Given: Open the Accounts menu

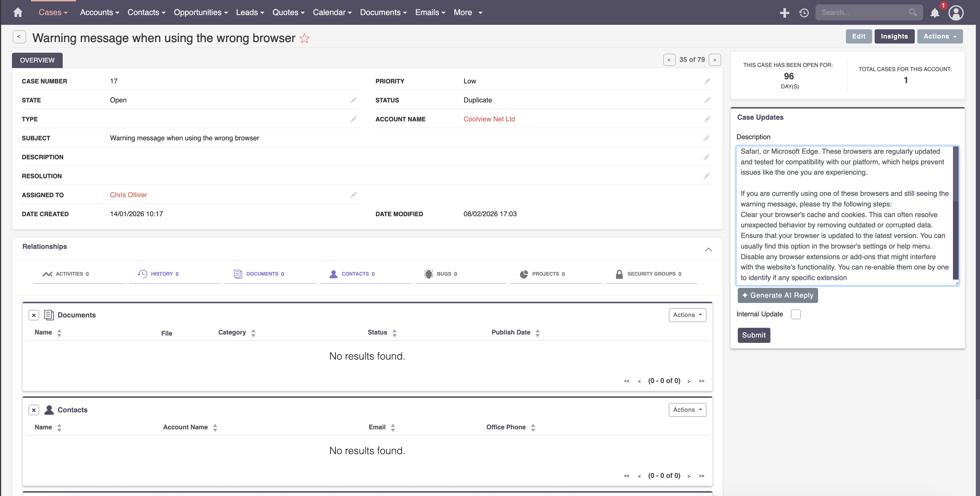Looking at the screenshot, I should click(99, 13).
